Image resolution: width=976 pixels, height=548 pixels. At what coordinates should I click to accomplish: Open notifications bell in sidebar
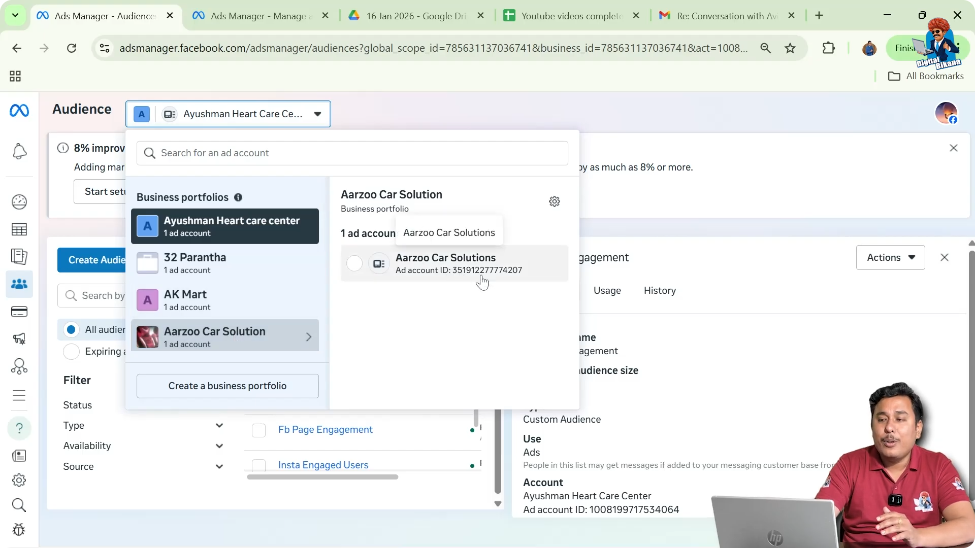[19, 151]
